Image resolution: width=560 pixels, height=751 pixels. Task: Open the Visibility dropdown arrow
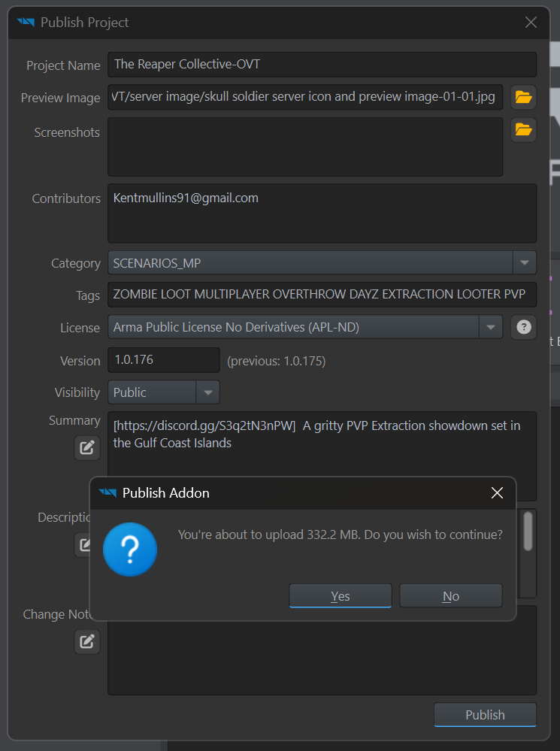pyautogui.click(x=208, y=392)
